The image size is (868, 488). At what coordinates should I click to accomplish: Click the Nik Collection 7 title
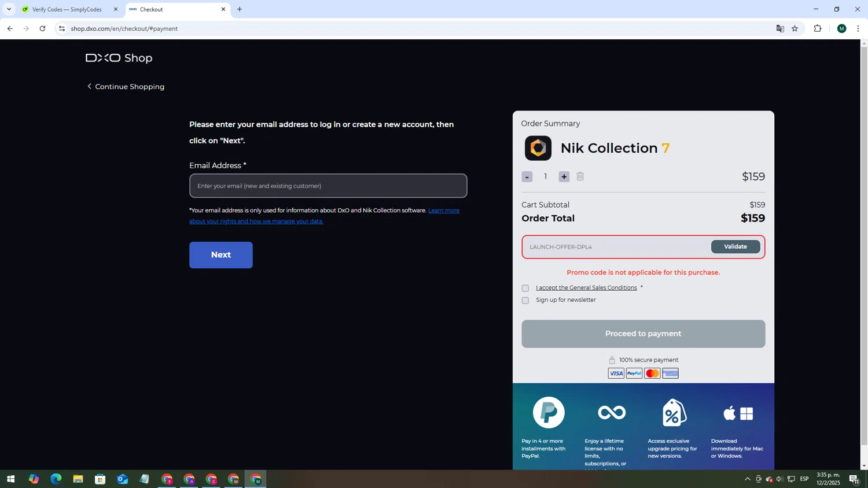(615, 148)
